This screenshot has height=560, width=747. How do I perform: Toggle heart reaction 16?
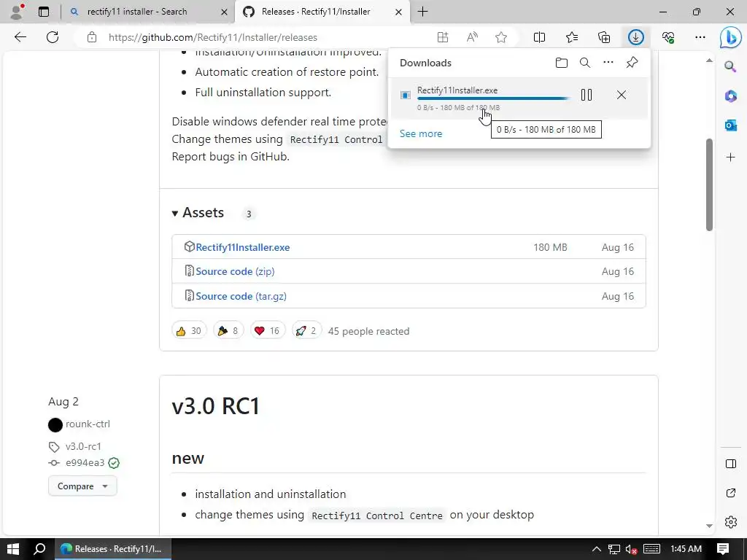(267, 330)
